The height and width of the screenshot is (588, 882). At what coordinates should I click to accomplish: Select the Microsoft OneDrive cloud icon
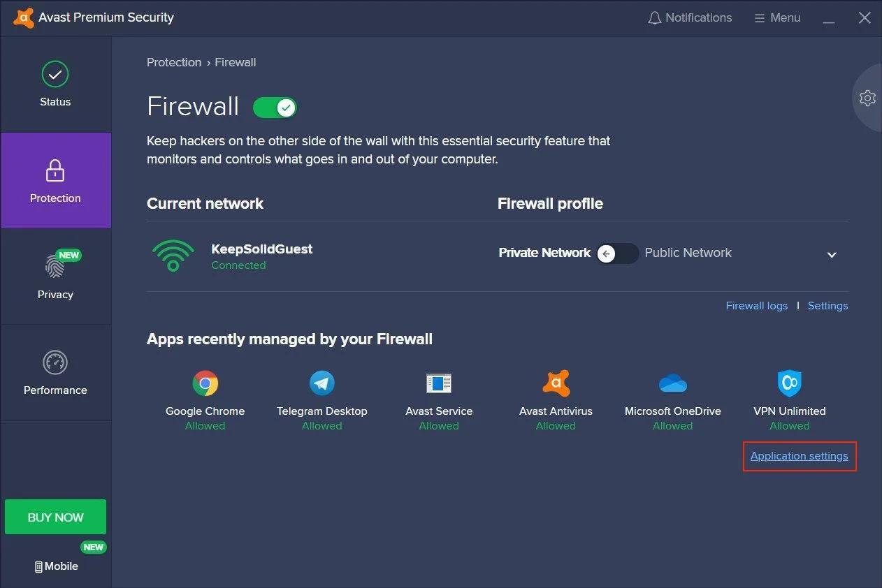click(x=672, y=383)
